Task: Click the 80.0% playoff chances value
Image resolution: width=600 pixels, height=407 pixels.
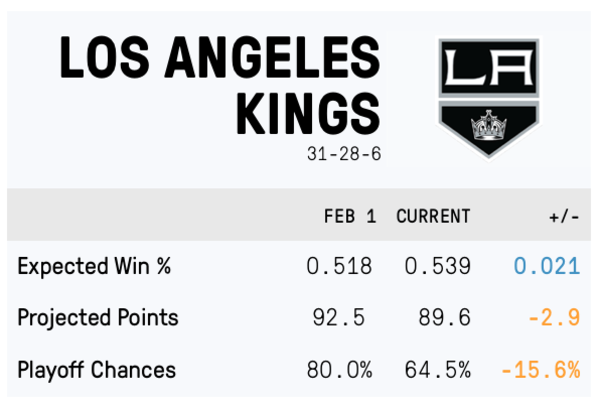Action: (339, 370)
